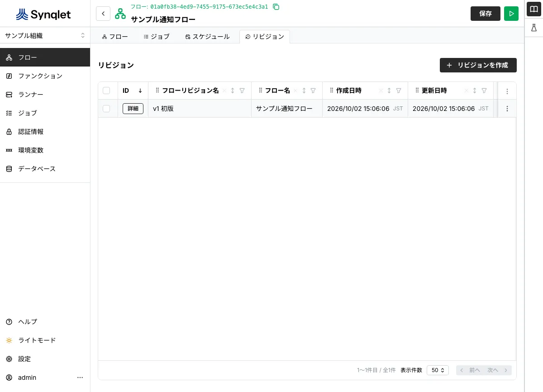Copy the flow ID with the copy icon
This screenshot has height=392, width=543.
coord(276,7)
